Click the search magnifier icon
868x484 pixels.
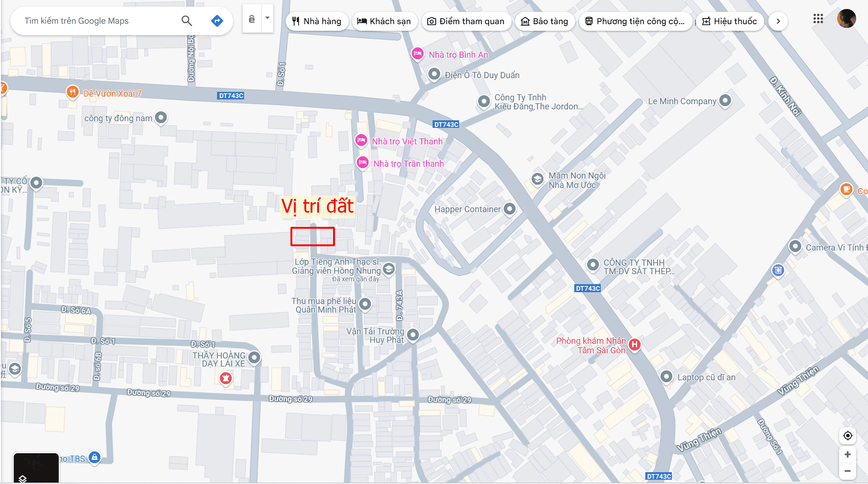click(x=187, y=21)
